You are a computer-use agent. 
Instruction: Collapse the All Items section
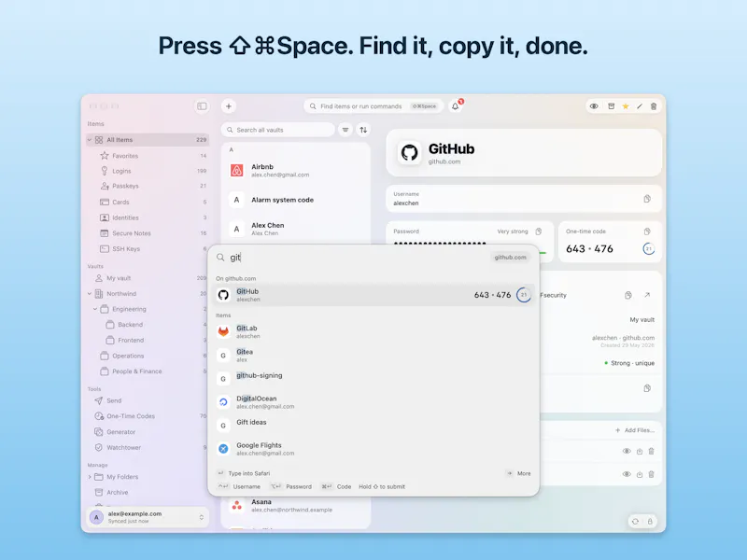[x=89, y=140]
